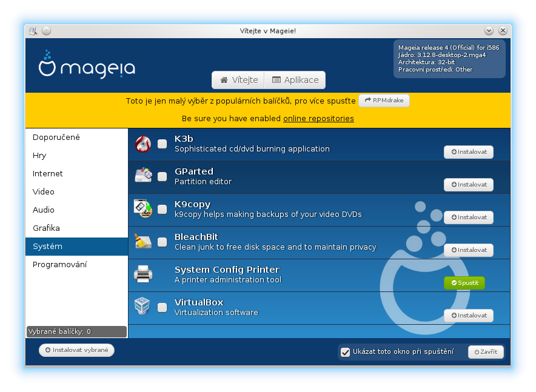Select the Programování category

point(76,264)
